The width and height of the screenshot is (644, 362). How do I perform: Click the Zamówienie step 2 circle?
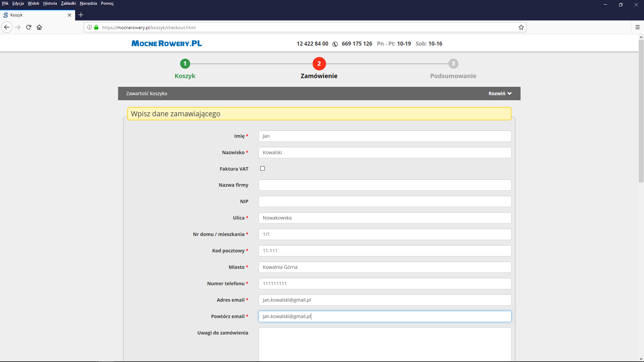(x=319, y=64)
